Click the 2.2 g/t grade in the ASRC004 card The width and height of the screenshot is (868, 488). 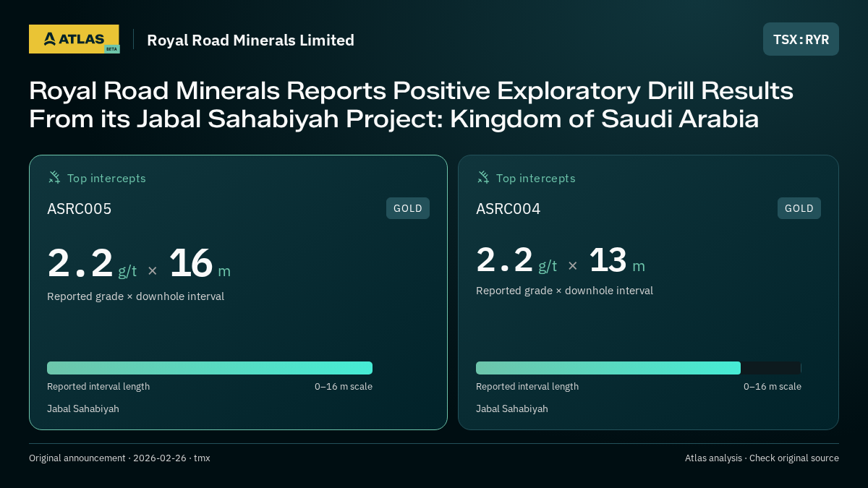516,260
